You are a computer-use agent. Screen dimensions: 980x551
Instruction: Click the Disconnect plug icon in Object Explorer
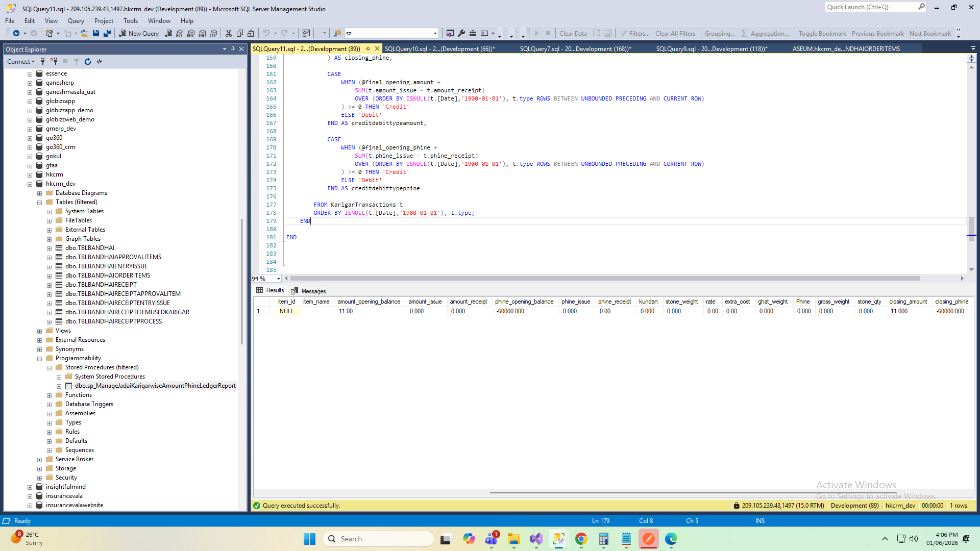coord(54,62)
